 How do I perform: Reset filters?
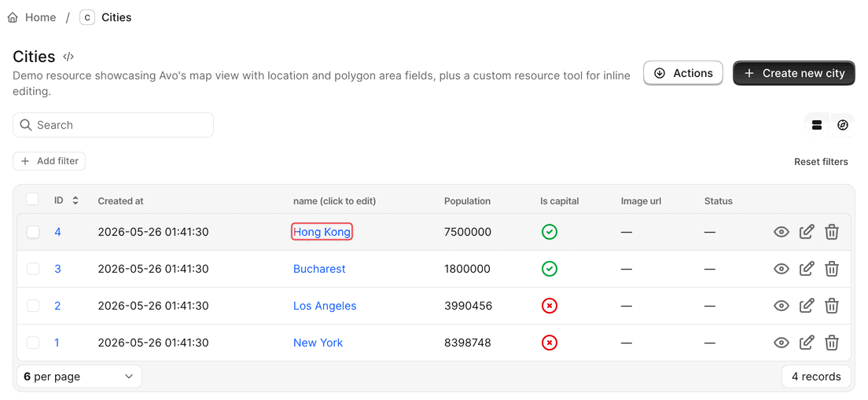821,162
